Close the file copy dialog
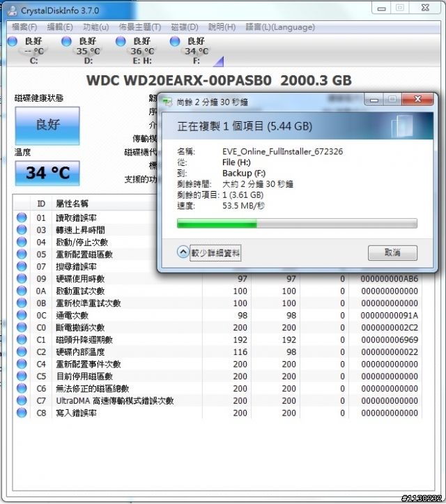This screenshot has width=446, height=504. 417,99
